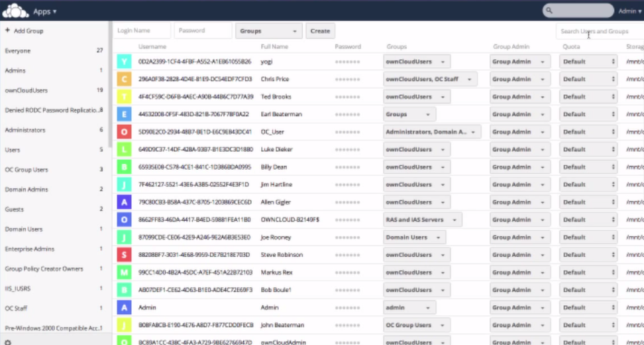The height and width of the screenshot is (345, 644).
Task: Open the Admin user menu
Action: click(630, 11)
